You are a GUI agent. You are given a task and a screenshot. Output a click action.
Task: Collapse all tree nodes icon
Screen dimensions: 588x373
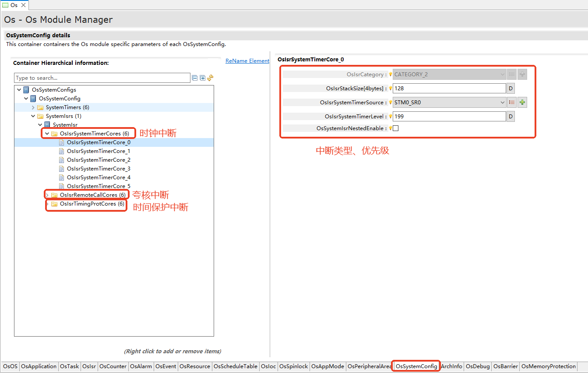[194, 78]
